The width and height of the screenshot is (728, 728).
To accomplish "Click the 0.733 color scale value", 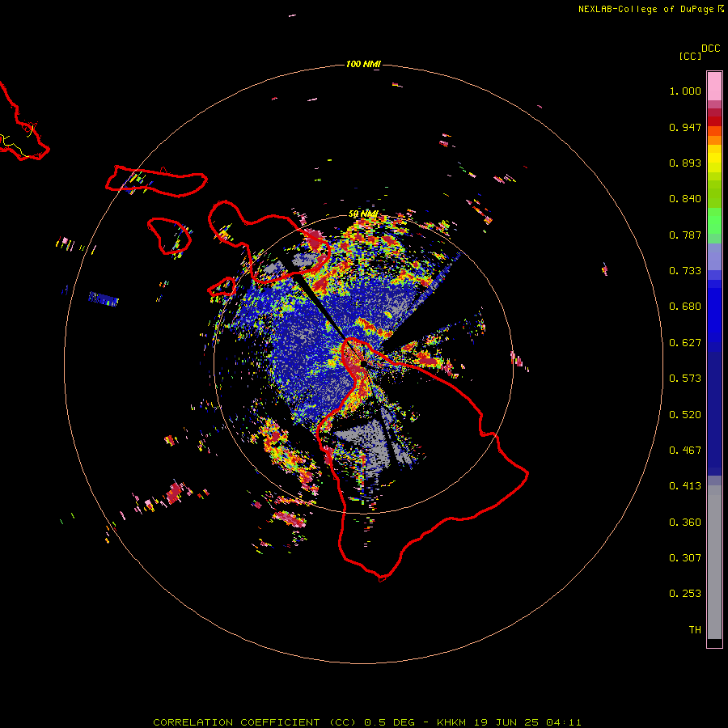I will pos(685,271).
